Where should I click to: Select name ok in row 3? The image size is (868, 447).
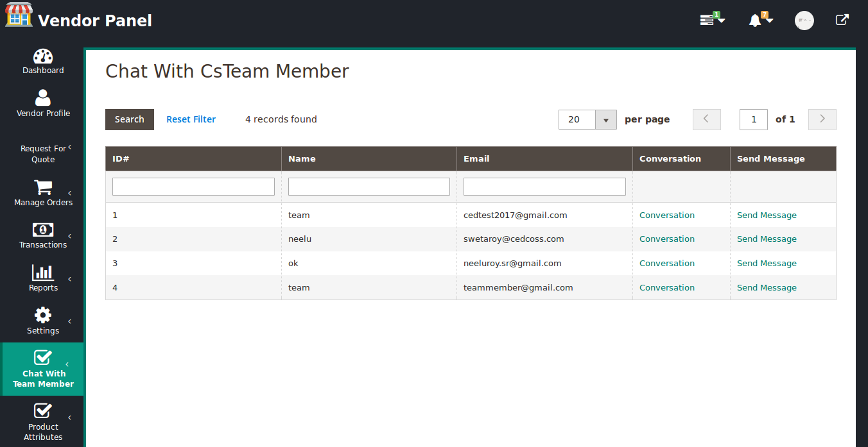(293, 263)
